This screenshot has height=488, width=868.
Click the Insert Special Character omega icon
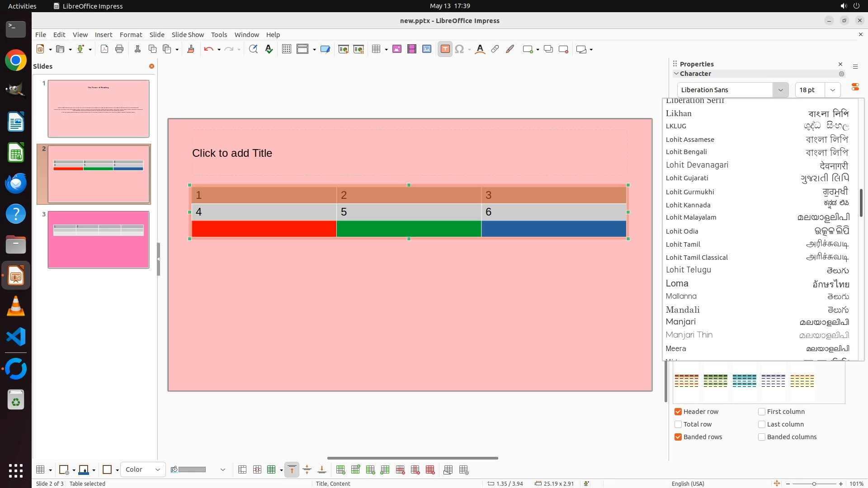pyautogui.click(x=459, y=49)
